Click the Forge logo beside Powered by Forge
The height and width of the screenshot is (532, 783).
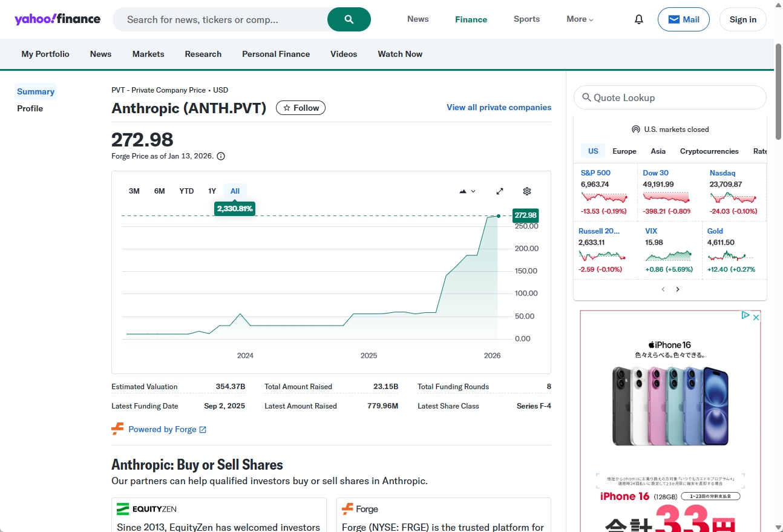point(117,429)
